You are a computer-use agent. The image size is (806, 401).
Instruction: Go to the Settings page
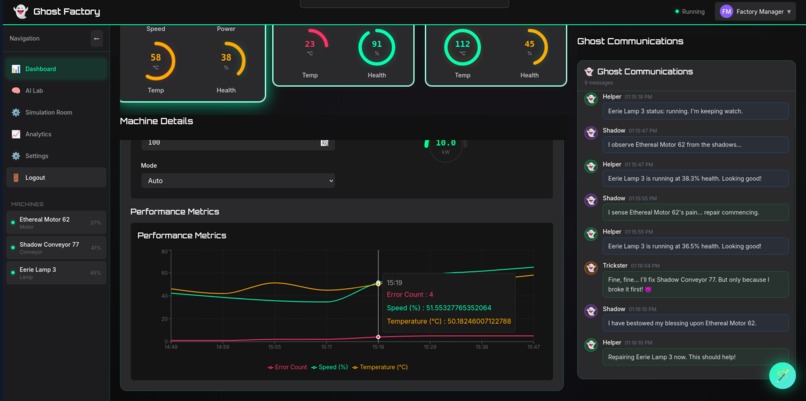[57, 156]
